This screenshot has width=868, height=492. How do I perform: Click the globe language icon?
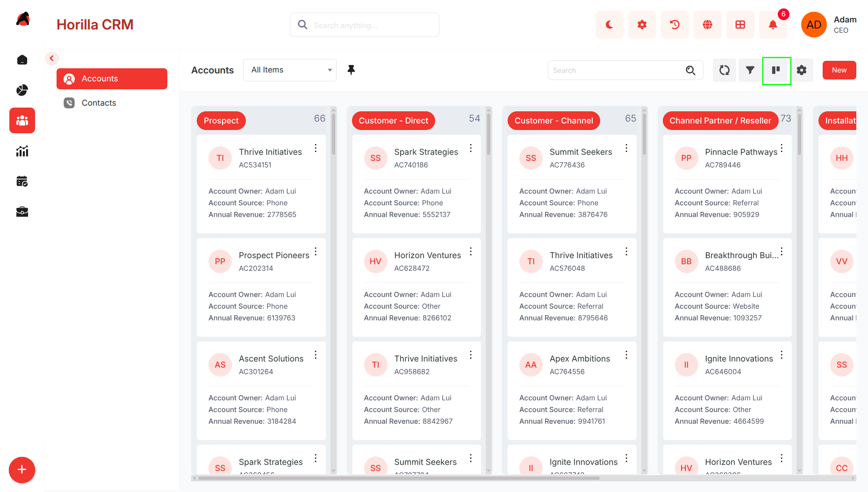point(707,25)
